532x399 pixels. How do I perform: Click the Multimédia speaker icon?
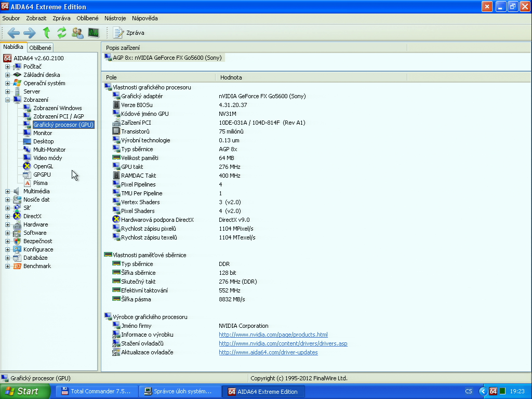pos(17,191)
